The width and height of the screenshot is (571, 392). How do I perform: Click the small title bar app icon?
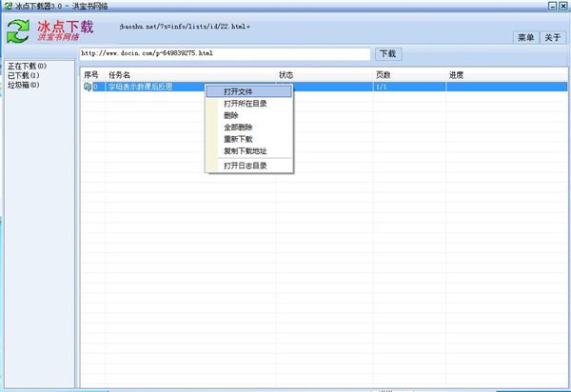click(8, 6)
